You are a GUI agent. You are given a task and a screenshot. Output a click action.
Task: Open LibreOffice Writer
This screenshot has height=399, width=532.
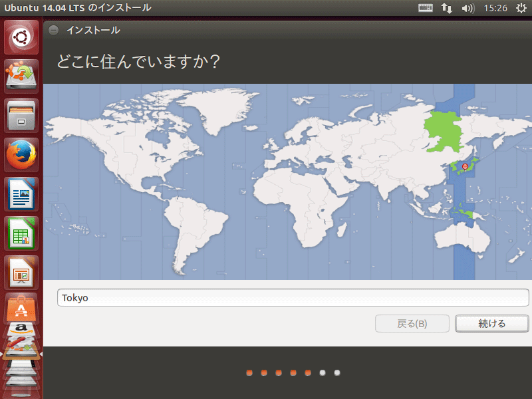point(21,194)
